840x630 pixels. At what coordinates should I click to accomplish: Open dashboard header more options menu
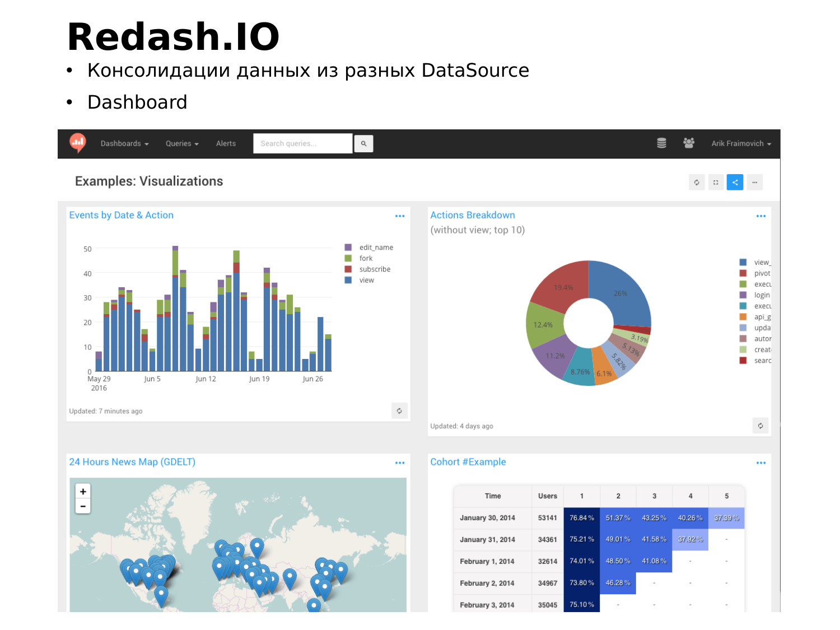point(754,182)
